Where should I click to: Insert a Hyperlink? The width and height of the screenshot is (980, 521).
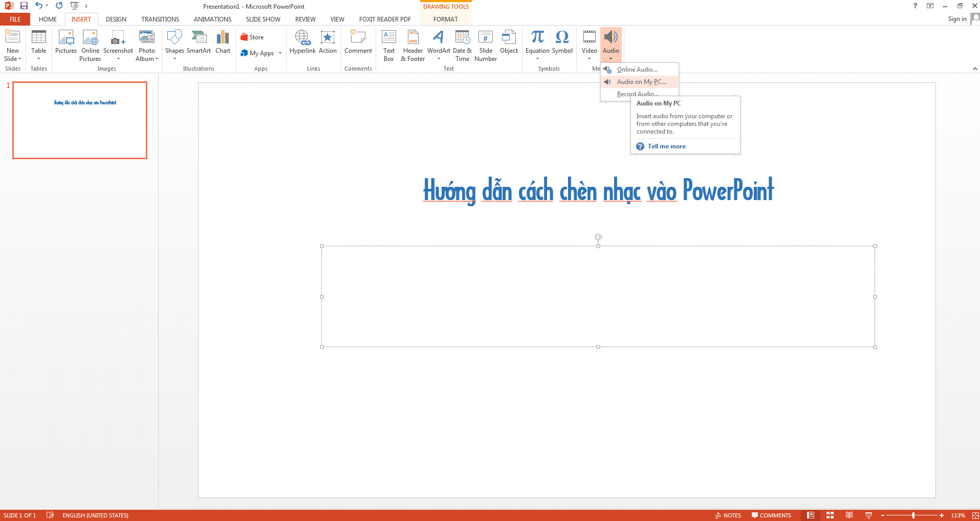tap(302, 42)
